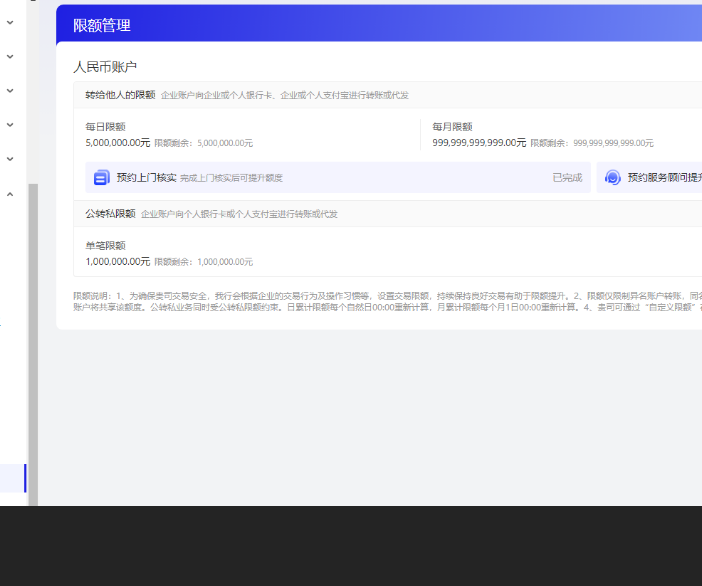Click the 限额管理 page header title

click(x=102, y=26)
